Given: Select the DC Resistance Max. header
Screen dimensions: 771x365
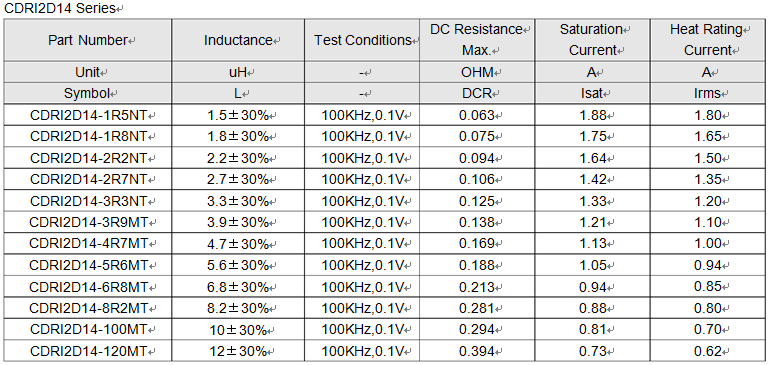Looking at the screenshot, I should tap(477, 40).
